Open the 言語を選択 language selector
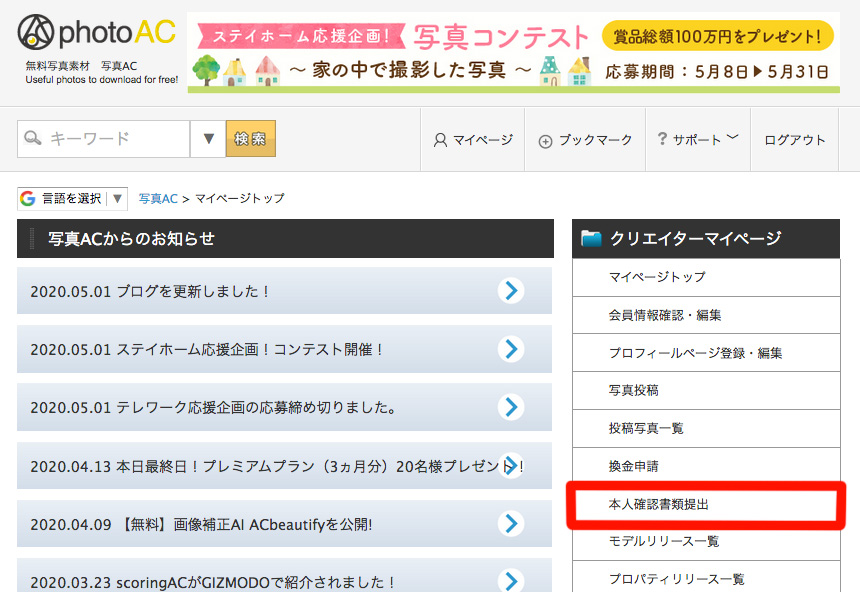Screen dimensions: 860x592 (72, 199)
